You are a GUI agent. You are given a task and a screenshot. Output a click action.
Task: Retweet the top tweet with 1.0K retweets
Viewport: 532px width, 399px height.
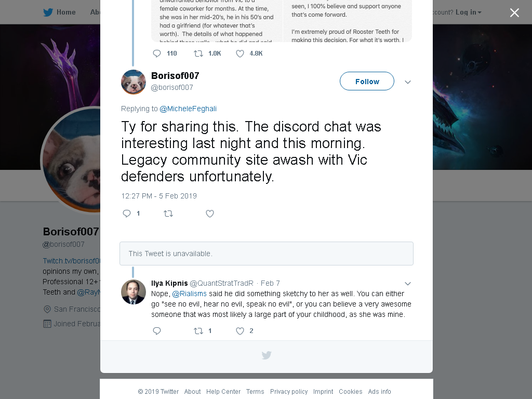pos(198,54)
